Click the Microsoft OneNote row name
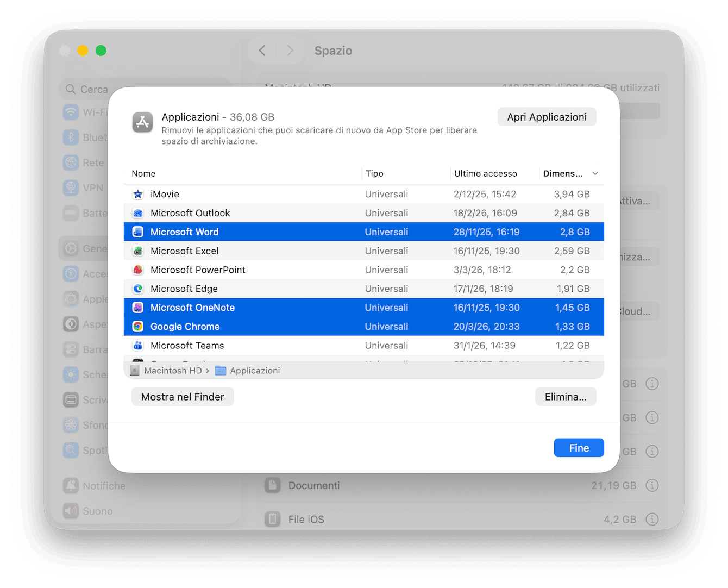728x588 pixels. (192, 308)
